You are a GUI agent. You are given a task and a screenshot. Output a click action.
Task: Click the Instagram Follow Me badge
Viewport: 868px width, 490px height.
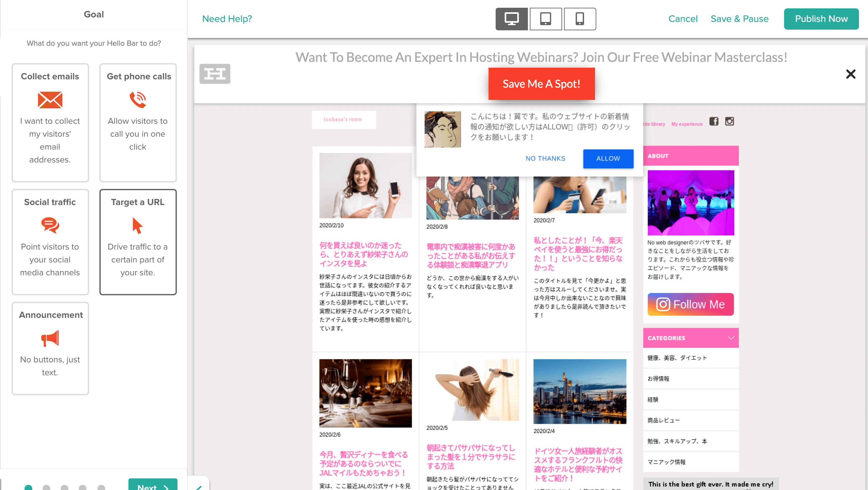tap(691, 304)
